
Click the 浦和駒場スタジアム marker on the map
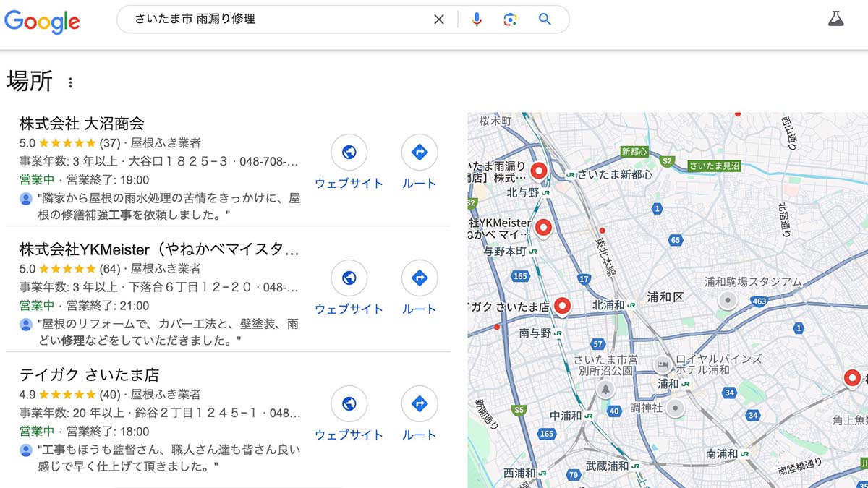(x=728, y=299)
